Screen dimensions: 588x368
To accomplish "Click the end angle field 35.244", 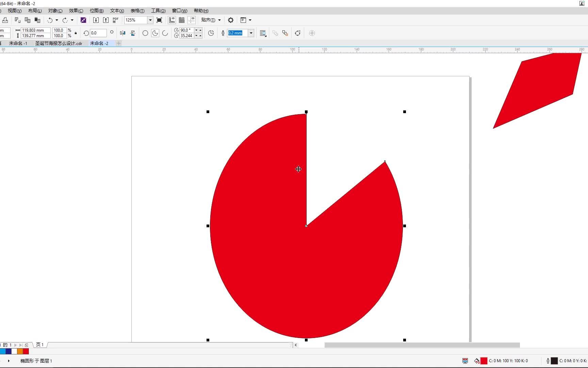I will point(186,36).
